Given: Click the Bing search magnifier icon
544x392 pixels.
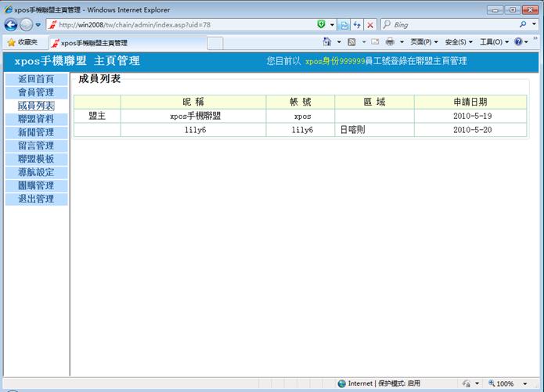Looking at the screenshot, I should pos(523,25).
